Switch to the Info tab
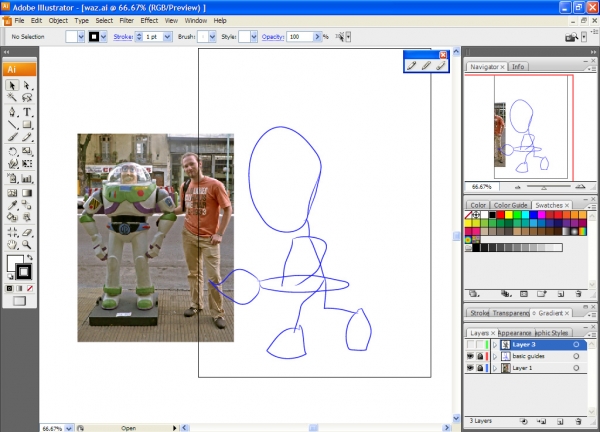The height and width of the screenshot is (432, 600). (518, 67)
